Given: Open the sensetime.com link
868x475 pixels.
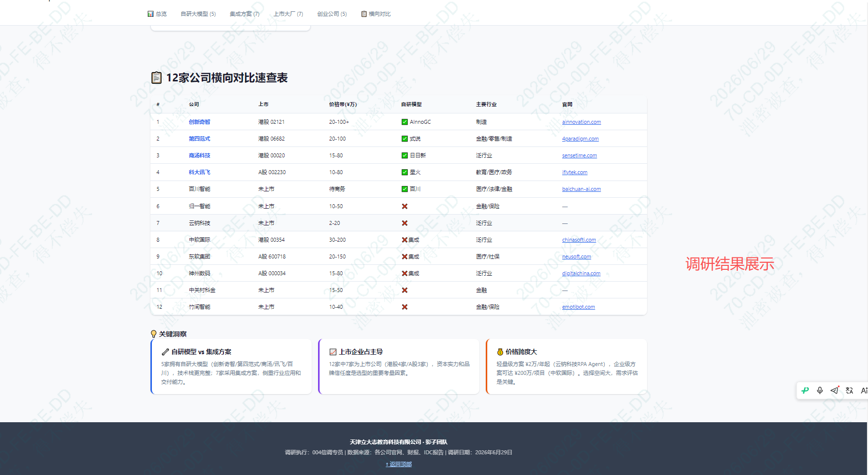Looking at the screenshot, I should pyautogui.click(x=579, y=155).
